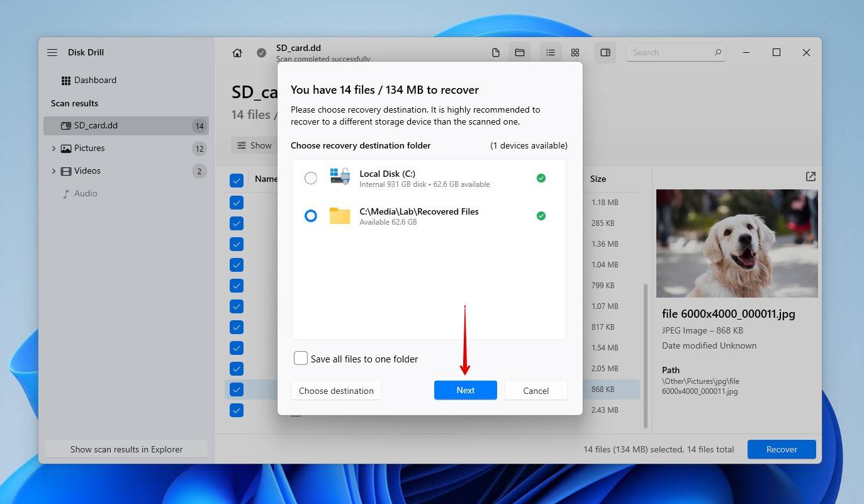Enable Save all files to one folder

pos(301,359)
